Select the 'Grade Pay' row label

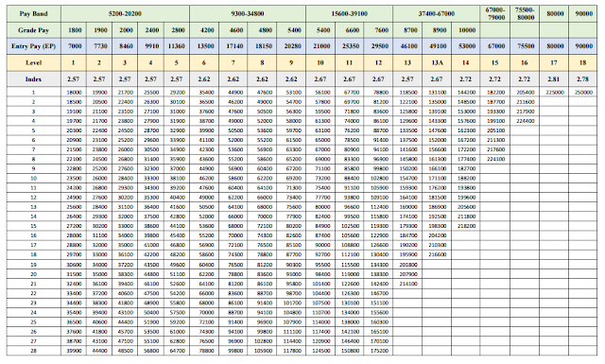click(34, 30)
